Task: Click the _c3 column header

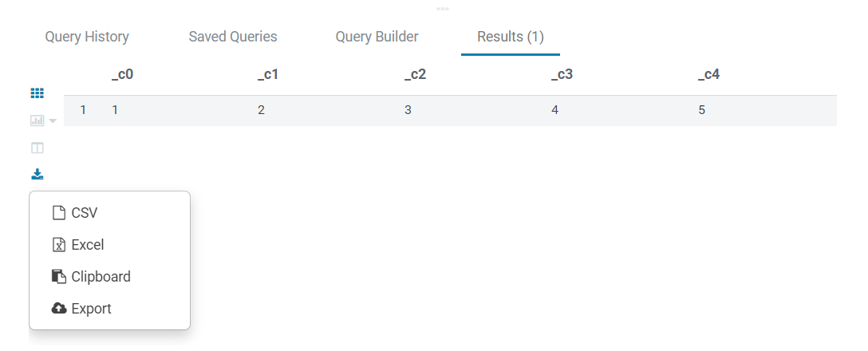Action: tap(562, 75)
